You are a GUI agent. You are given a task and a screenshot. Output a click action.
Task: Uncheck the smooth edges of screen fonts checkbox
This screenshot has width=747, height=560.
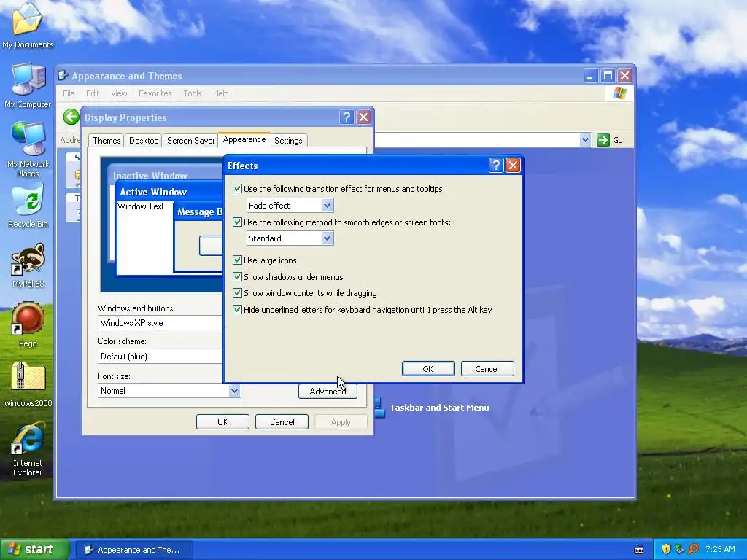click(237, 222)
